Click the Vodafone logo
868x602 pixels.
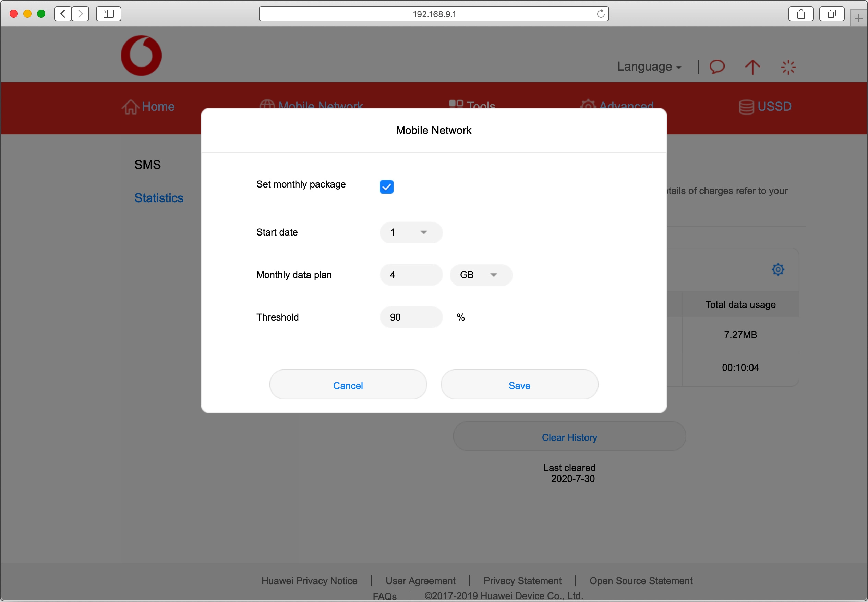(x=141, y=56)
